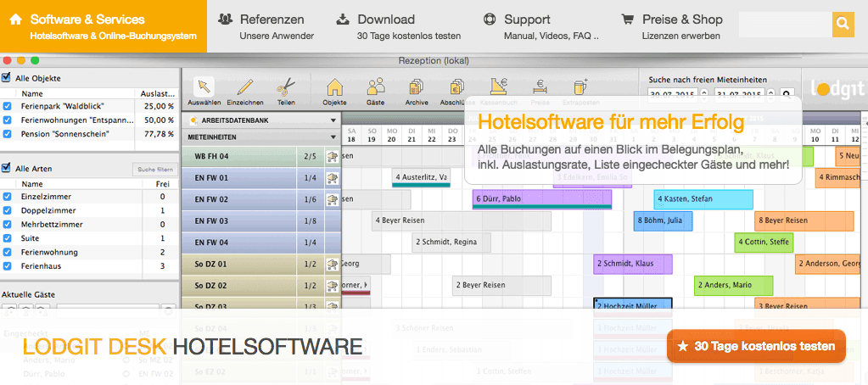Expand the Arbeitsdatenbank dropdown
868x385 pixels.
(333, 120)
